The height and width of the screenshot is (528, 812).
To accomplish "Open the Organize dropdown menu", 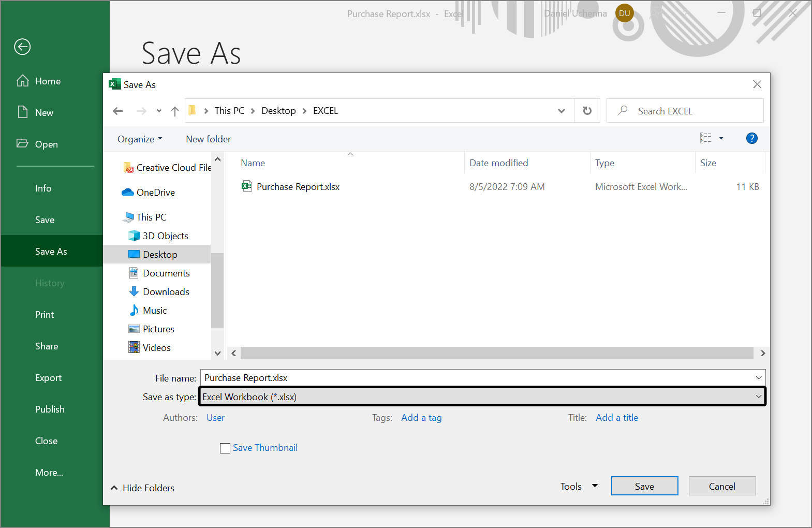I will (x=140, y=139).
